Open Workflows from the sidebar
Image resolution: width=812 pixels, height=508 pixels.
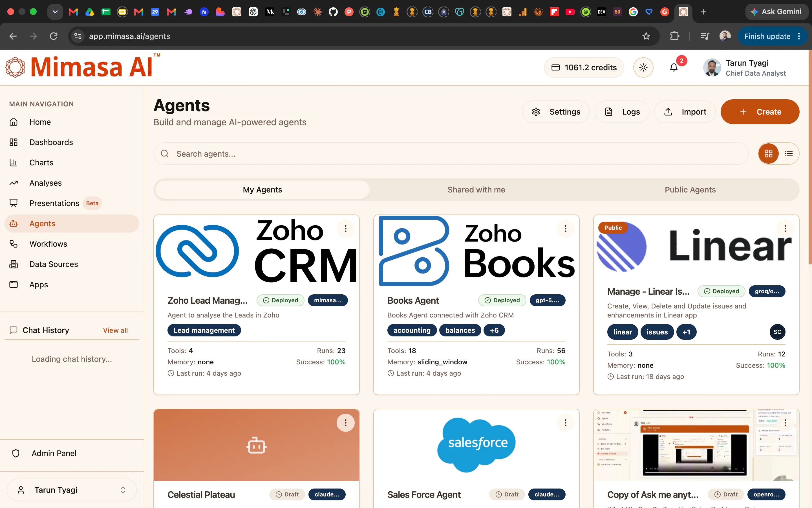[72, 244]
